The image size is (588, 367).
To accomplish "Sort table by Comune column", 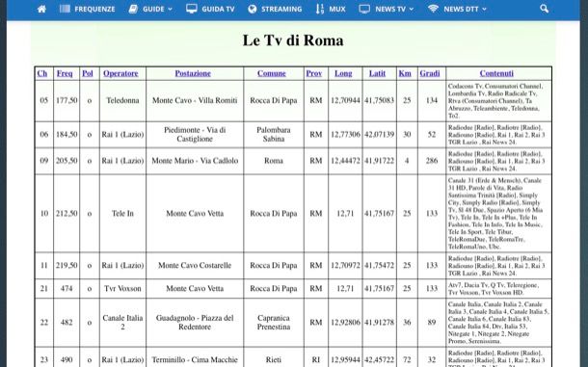I will click(272, 73).
